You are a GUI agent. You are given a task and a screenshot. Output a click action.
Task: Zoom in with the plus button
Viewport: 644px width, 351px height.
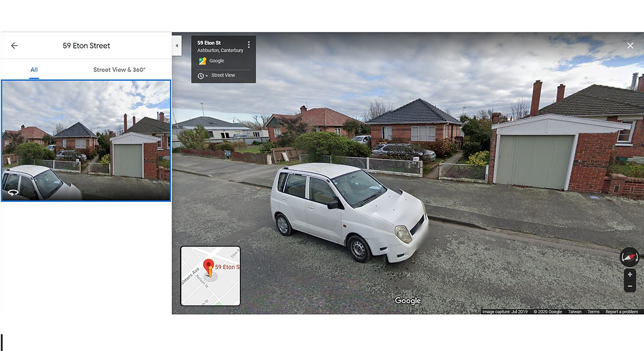(x=630, y=275)
